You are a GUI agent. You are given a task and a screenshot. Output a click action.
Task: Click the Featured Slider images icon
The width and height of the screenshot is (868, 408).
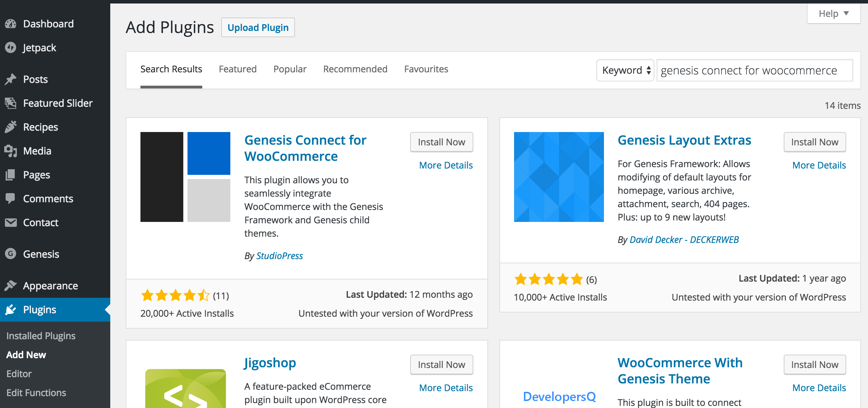pyautogui.click(x=11, y=103)
